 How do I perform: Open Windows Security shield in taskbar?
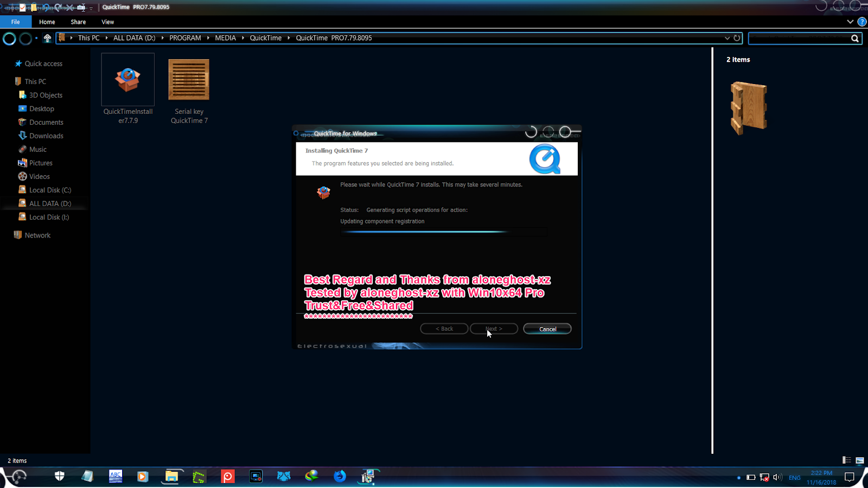pos(60,476)
